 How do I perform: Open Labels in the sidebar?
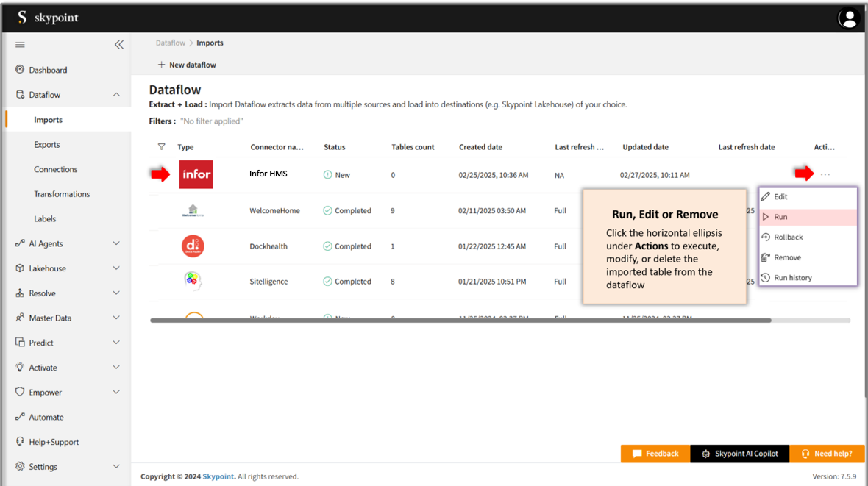tap(45, 218)
